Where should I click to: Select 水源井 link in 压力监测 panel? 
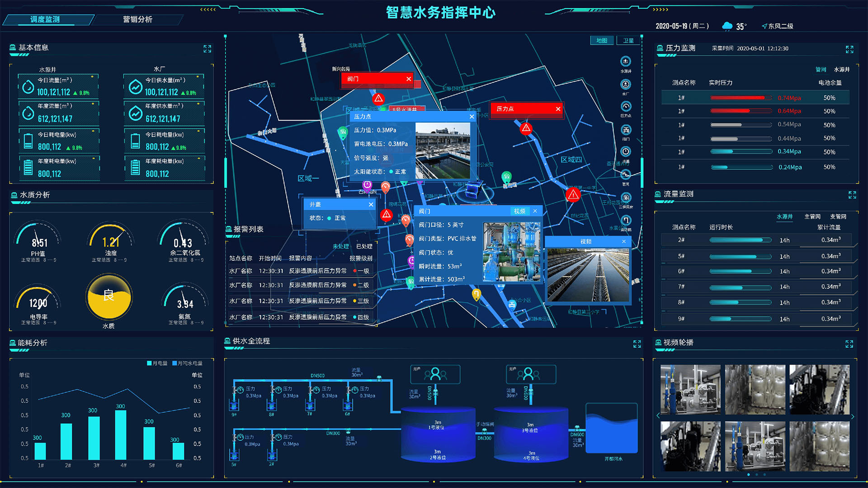coord(841,70)
